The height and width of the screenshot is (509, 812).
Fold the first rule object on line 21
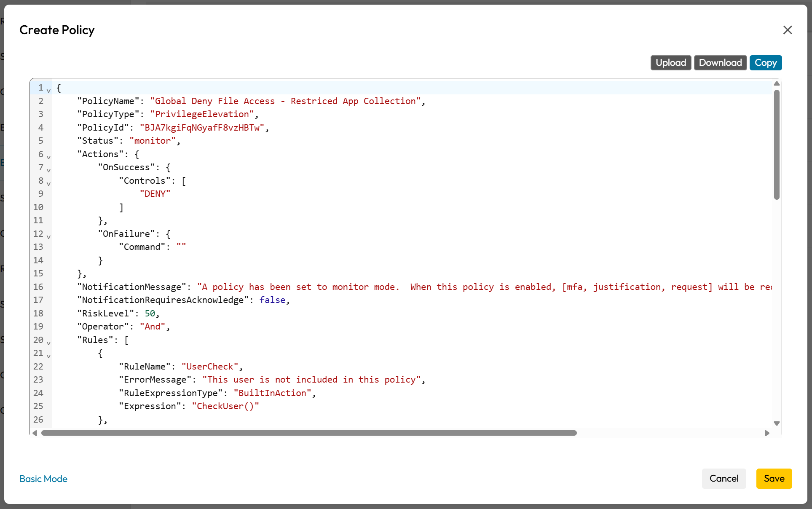pos(48,356)
